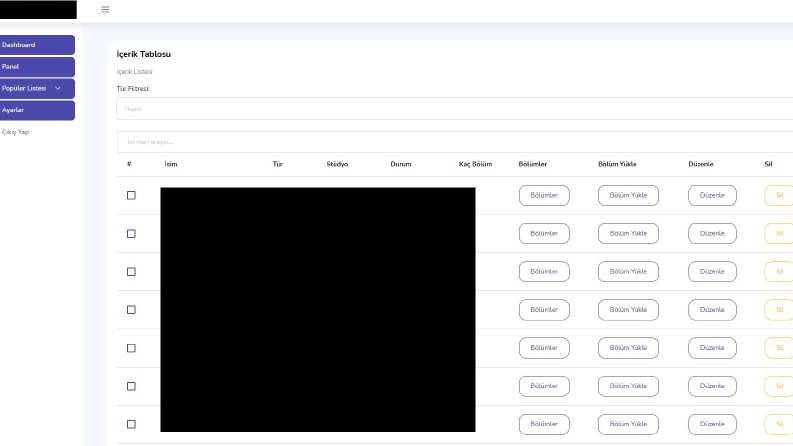This screenshot has height=446, width=793.
Task: Click Bölüm Yükle in the sixth row
Action: (x=628, y=386)
